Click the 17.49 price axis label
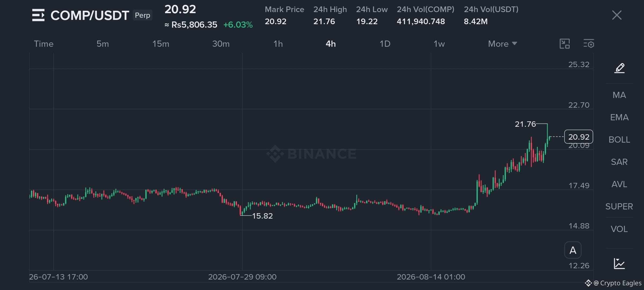Viewport: 644px width, 290px height. tap(579, 186)
